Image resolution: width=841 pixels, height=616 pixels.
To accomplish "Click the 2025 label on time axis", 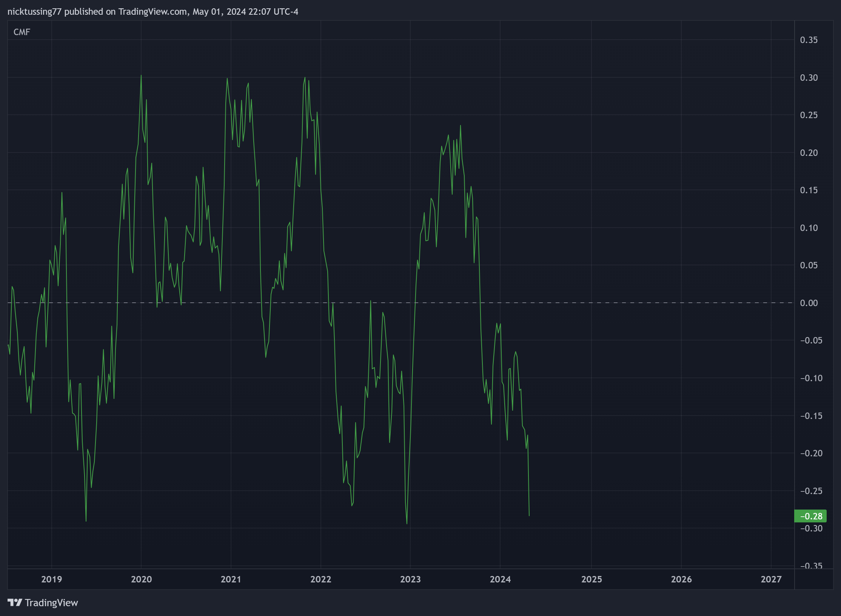I will click(x=591, y=579).
